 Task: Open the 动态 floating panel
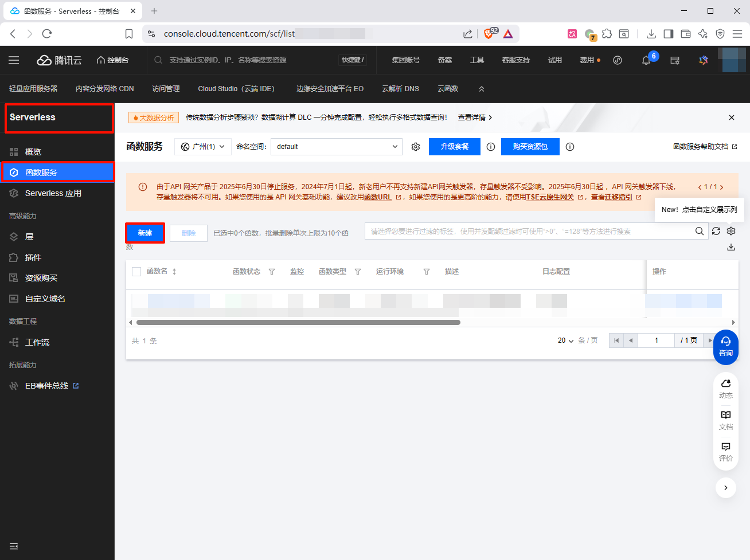click(726, 389)
